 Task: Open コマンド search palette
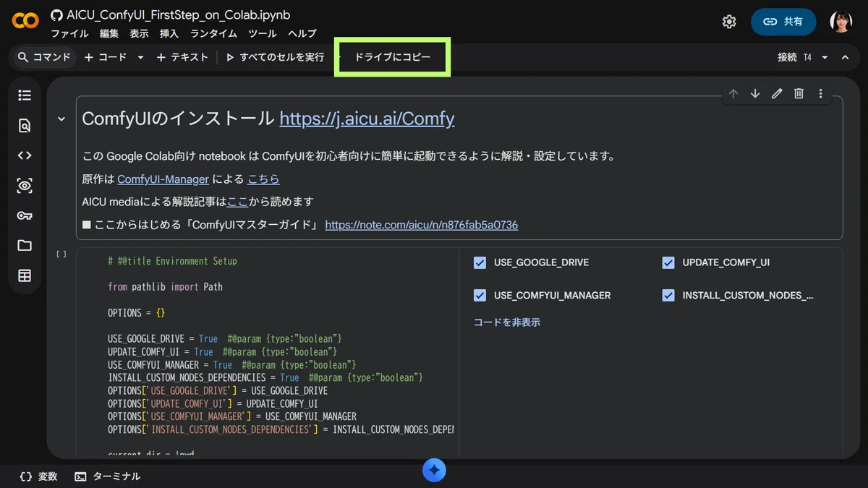[x=44, y=57]
